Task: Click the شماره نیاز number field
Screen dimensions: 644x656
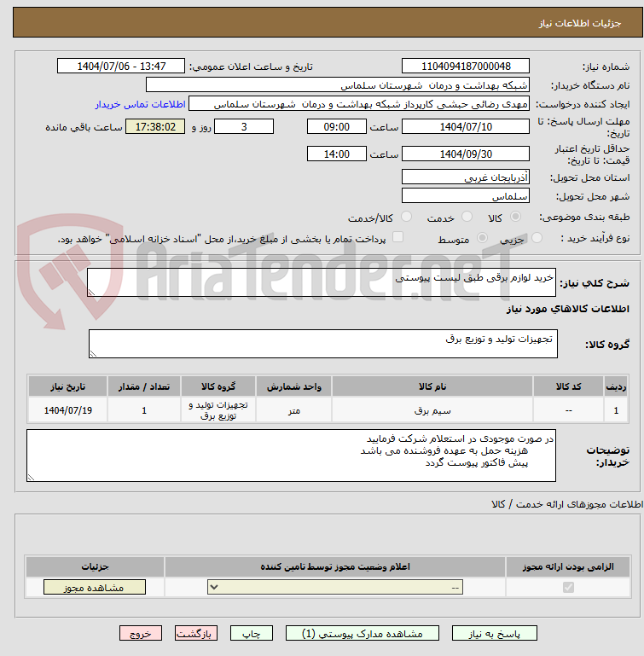Action: click(466, 66)
